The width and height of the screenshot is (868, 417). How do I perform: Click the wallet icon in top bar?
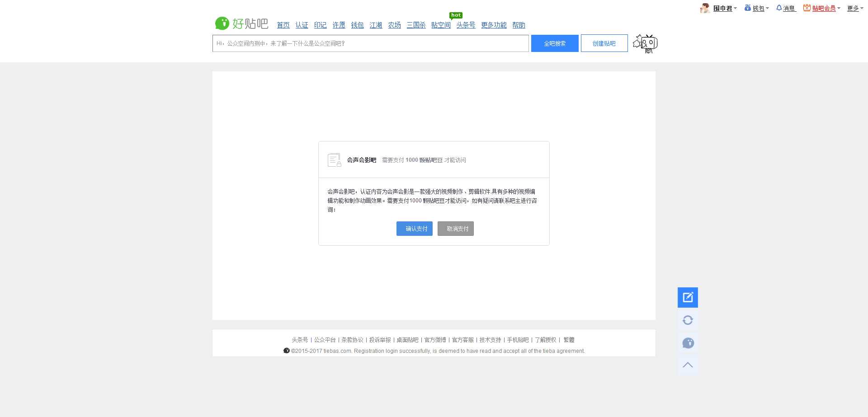[x=748, y=8]
